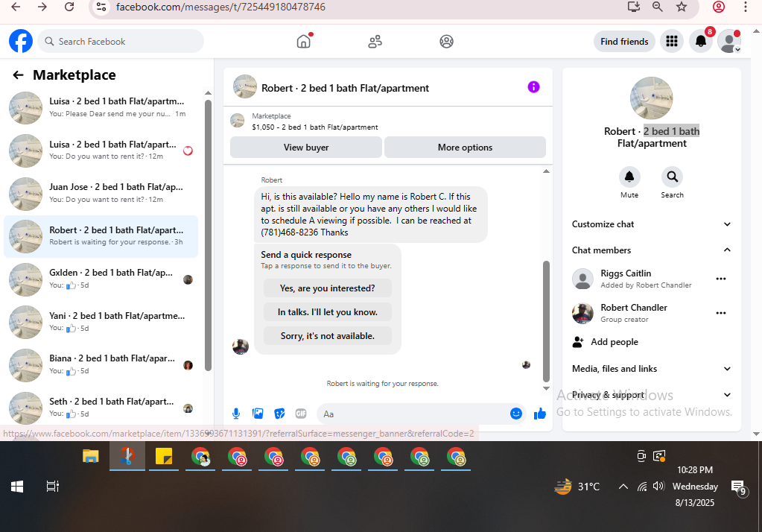Expand Privacy & support section
The image size is (762, 532).
[651, 395]
